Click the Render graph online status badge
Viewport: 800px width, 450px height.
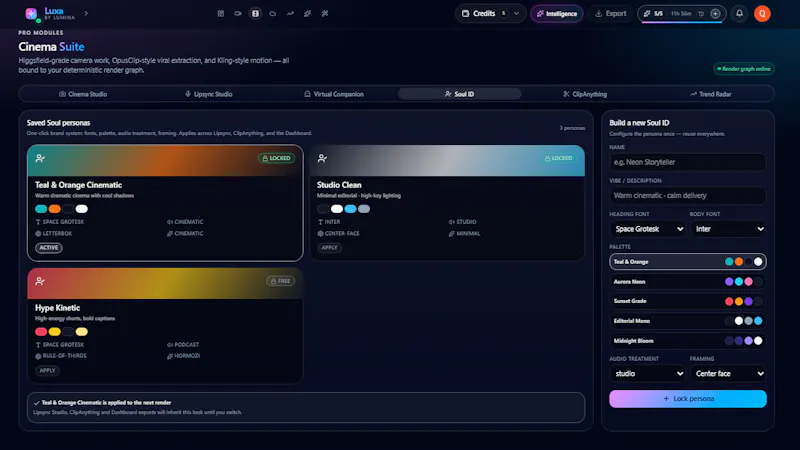pyautogui.click(x=743, y=69)
